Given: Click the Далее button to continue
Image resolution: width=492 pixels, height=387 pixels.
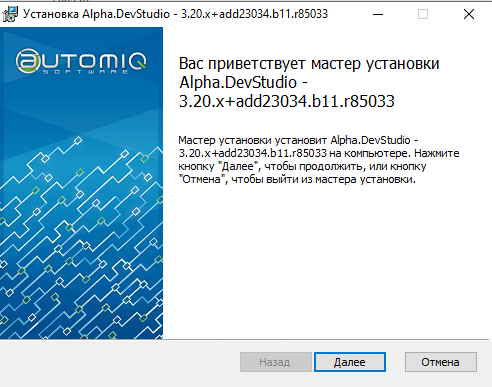Looking at the screenshot, I should pos(350,362).
